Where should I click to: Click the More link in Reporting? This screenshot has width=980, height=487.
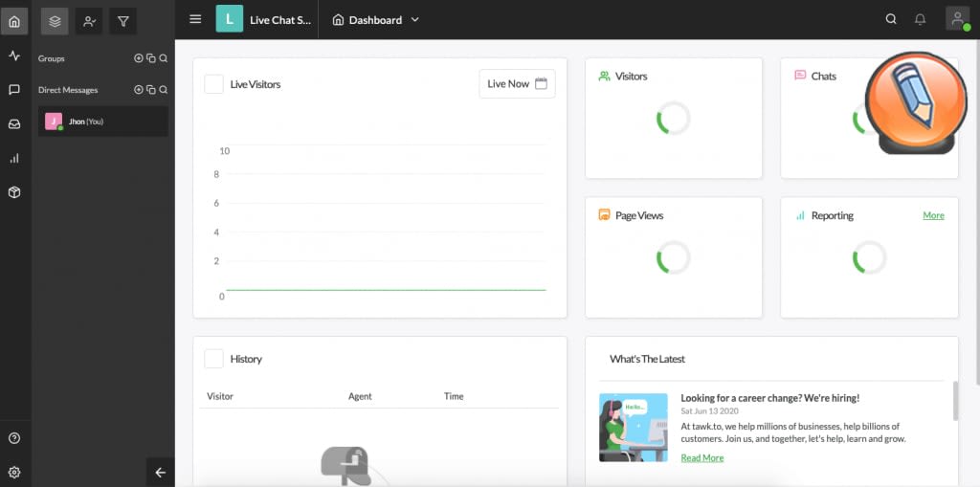933,215
